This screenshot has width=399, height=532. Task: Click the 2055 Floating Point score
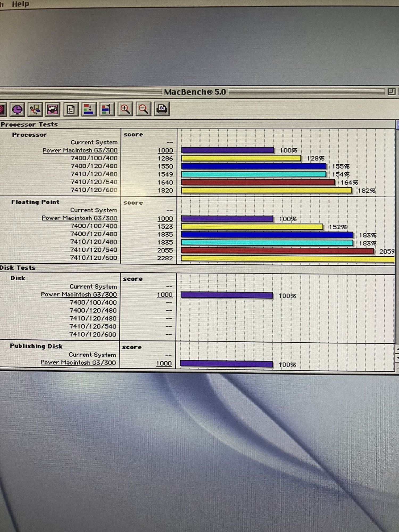(x=165, y=250)
